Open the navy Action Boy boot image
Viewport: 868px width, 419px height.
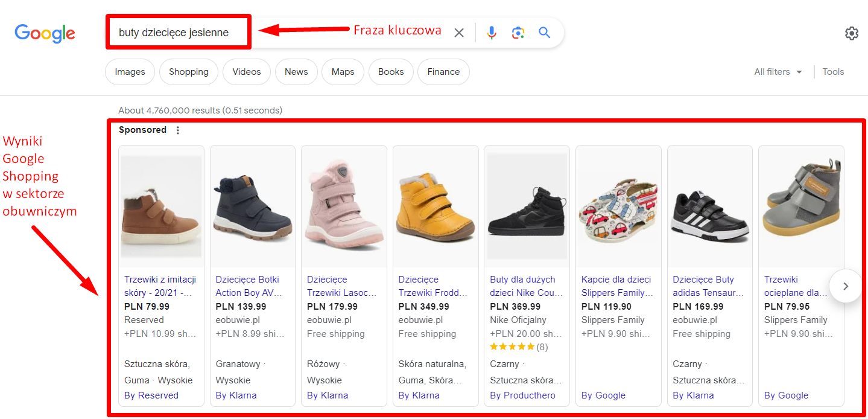click(x=253, y=206)
